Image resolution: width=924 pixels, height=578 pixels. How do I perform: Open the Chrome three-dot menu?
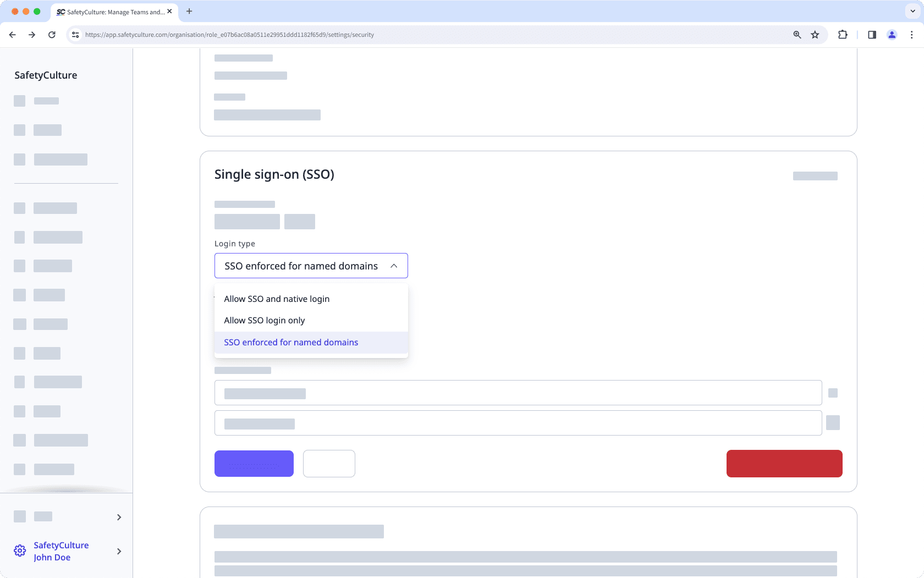coord(911,34)
